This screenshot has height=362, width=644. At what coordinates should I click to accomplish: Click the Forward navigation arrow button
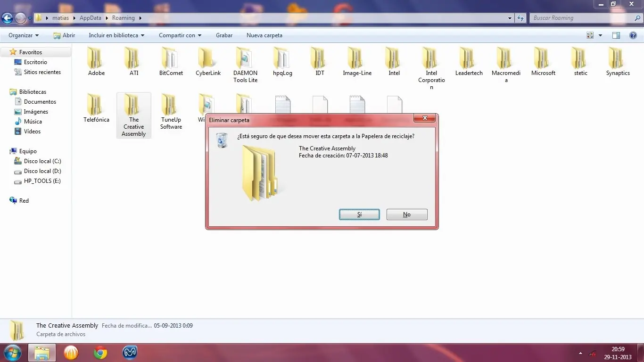point(20,18)
